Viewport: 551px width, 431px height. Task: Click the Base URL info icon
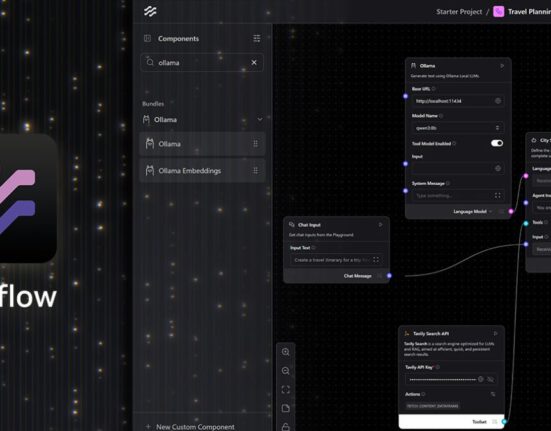(x=434, y=89)
